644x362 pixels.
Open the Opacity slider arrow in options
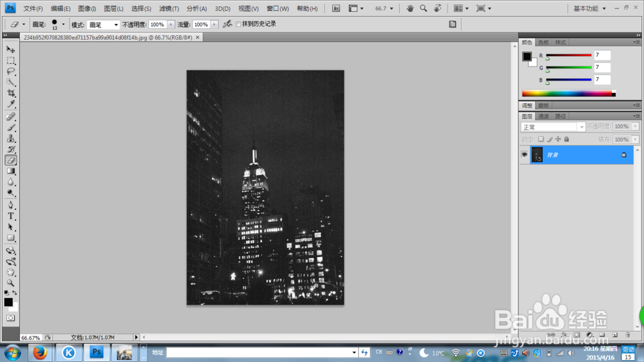click(171, 24)
